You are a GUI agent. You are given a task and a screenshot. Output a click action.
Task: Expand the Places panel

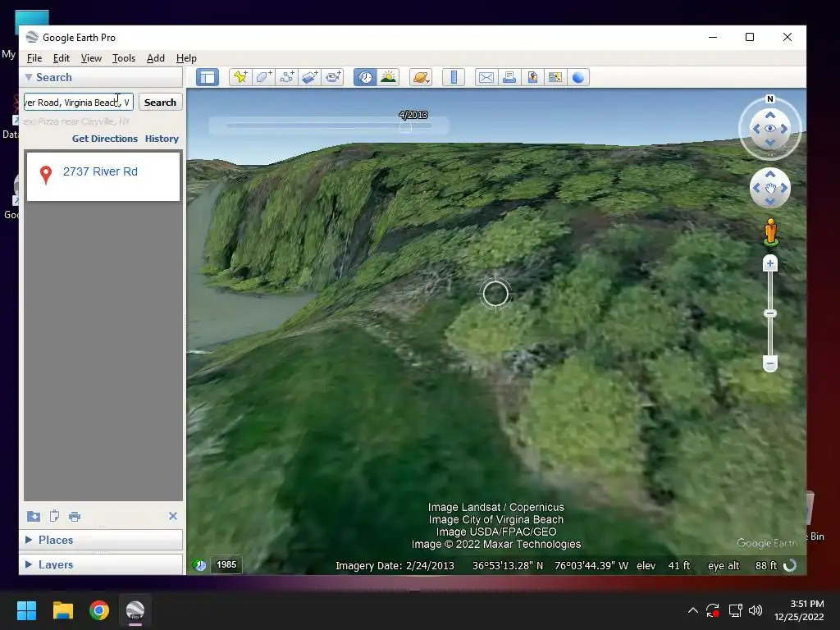click(29, 540)
